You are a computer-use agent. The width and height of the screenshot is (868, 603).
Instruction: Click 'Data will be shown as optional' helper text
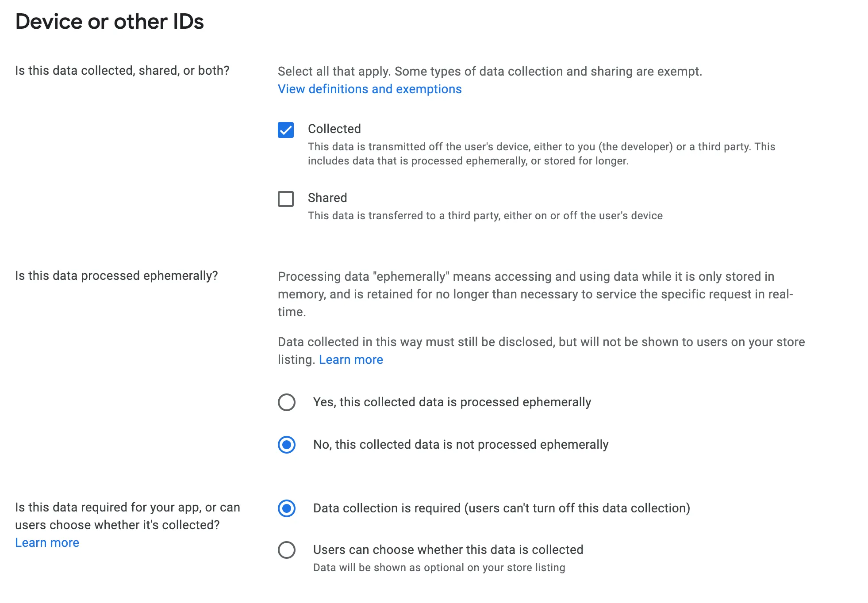point(439,568)
